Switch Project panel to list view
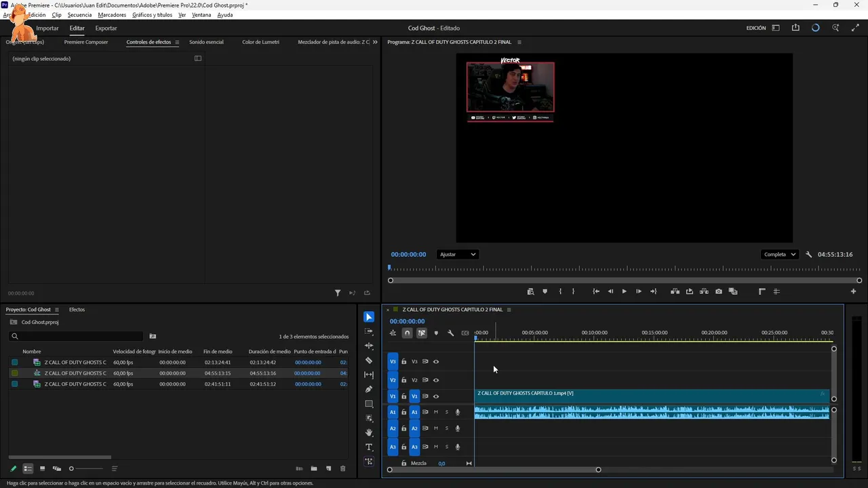 click(x=28, y=468)
